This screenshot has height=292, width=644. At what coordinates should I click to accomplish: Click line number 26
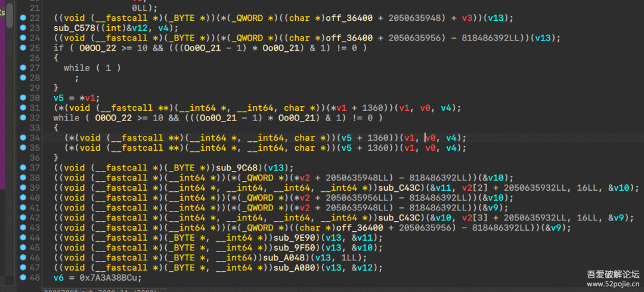(x=35, y=58)
